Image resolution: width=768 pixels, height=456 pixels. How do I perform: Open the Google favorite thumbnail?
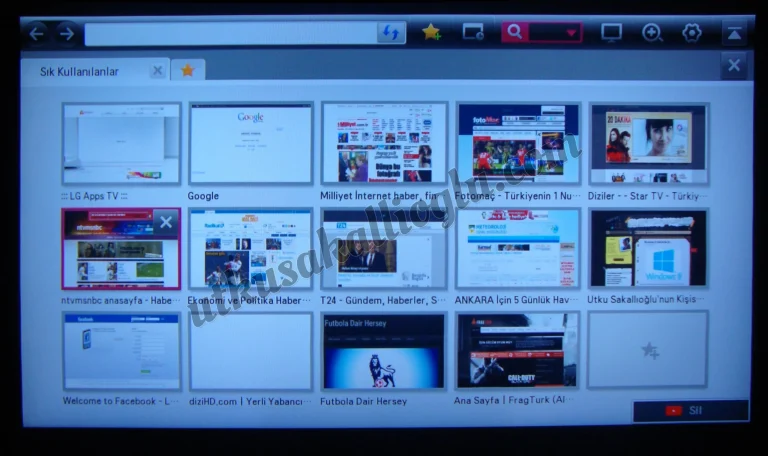251,144
